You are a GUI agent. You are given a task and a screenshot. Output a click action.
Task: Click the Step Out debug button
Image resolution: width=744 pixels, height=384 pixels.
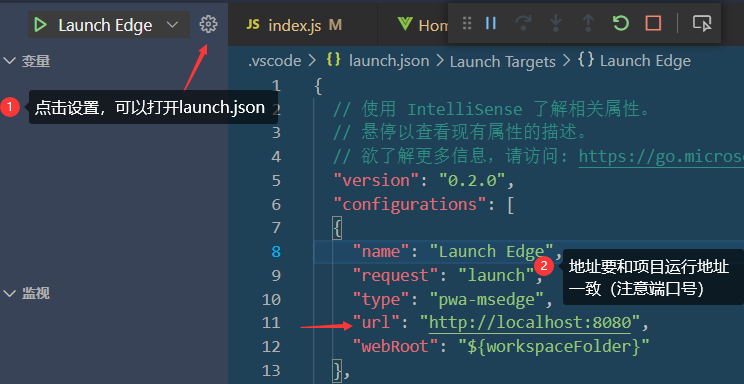(x=588, y=23)
